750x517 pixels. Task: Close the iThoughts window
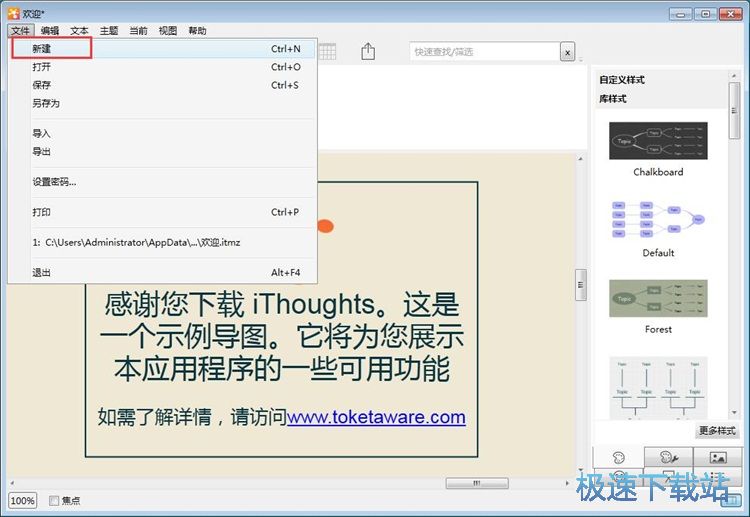(x=731, y=14)
